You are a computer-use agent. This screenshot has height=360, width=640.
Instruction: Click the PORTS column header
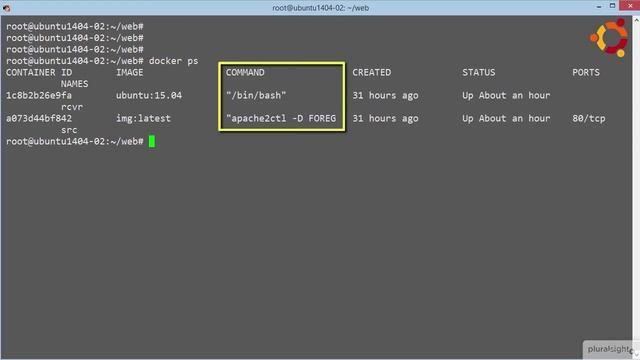pos(586,72)
